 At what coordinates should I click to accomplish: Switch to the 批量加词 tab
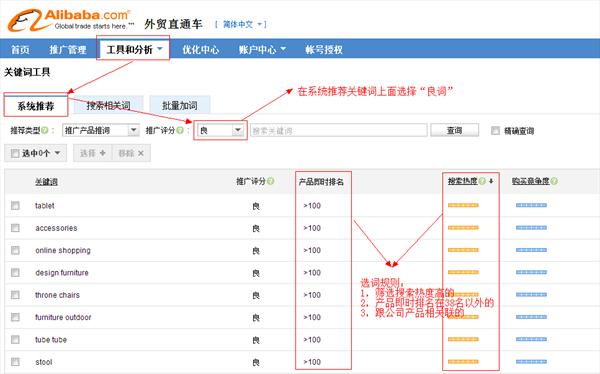[179, 105]
